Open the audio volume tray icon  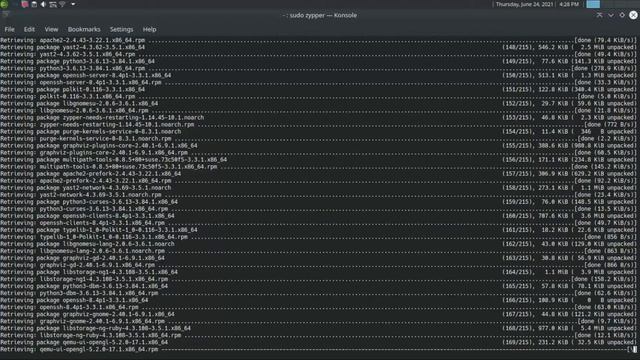pos(43,4)
